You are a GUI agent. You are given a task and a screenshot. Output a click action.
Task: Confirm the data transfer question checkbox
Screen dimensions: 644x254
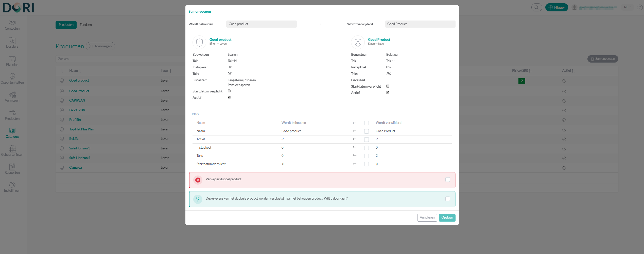tap(447, 199)
